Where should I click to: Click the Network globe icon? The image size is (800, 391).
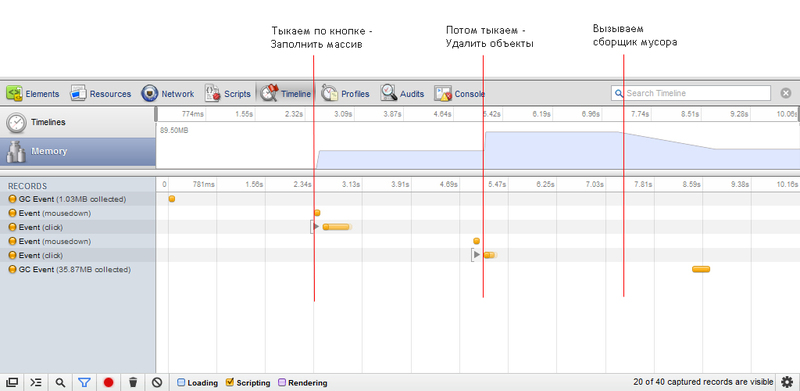pos(149,94)
